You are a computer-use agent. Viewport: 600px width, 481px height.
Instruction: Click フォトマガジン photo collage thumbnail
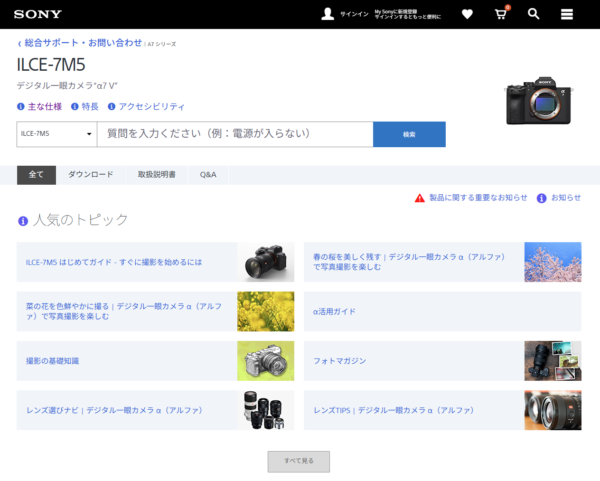point(553,361)
